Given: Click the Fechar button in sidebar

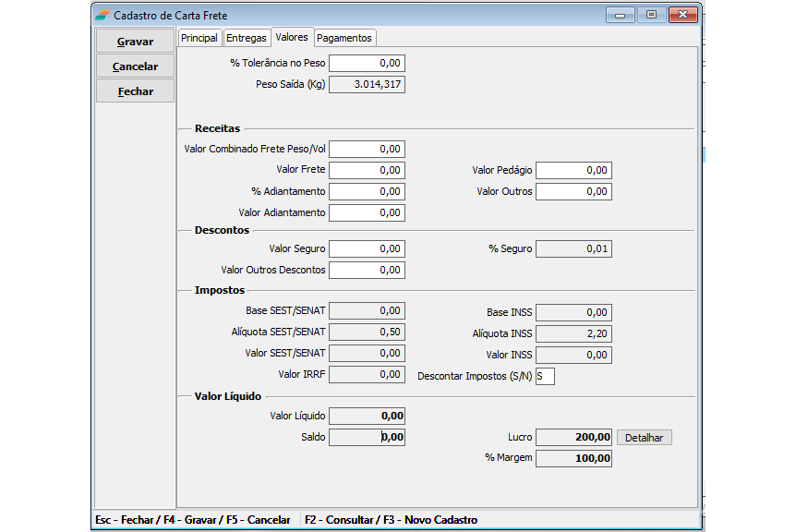Looking at the screenshot, I should pyautogui.click(x=135, y=91).
